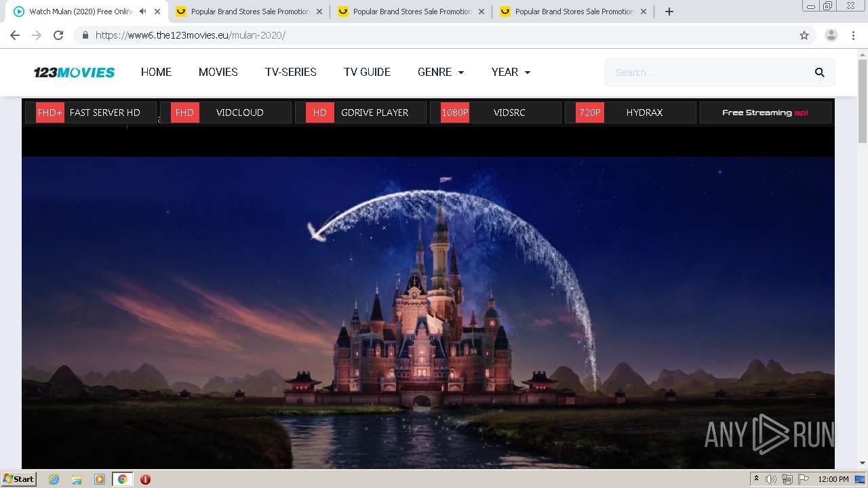This screenshot has height=488, width=868.
Task: Open Windows Media Player from taskbar
Action: (x=100, y=479)
